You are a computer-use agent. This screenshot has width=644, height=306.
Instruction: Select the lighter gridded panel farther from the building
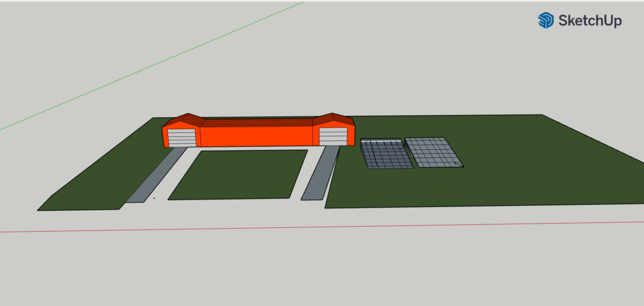(434, 152)
